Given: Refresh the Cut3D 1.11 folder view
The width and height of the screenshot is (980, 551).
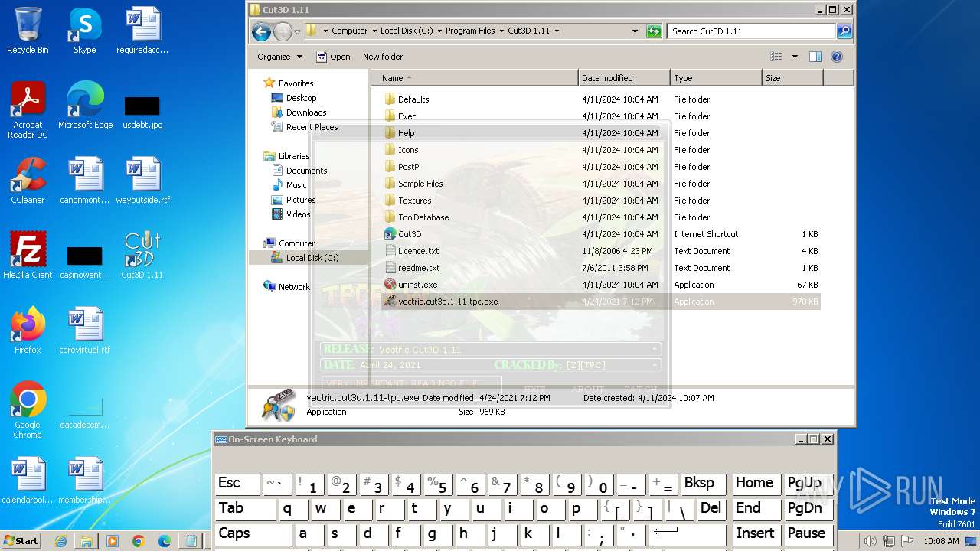Looking at the screenshot, I should click(x=653, y=31).
